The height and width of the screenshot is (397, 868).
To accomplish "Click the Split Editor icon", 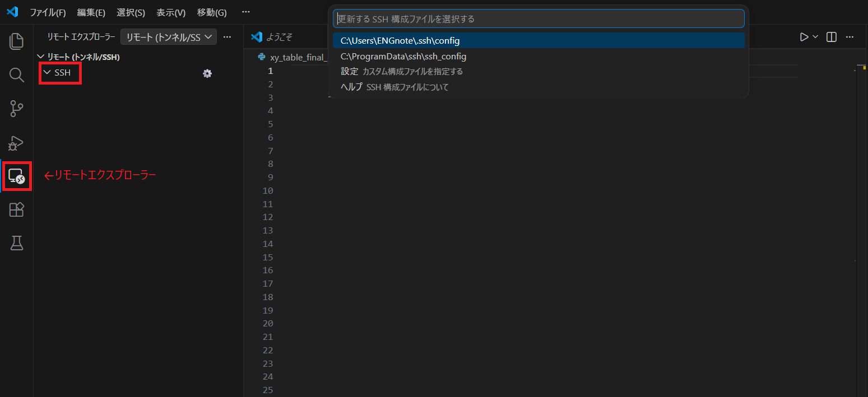I will [832, 37].
